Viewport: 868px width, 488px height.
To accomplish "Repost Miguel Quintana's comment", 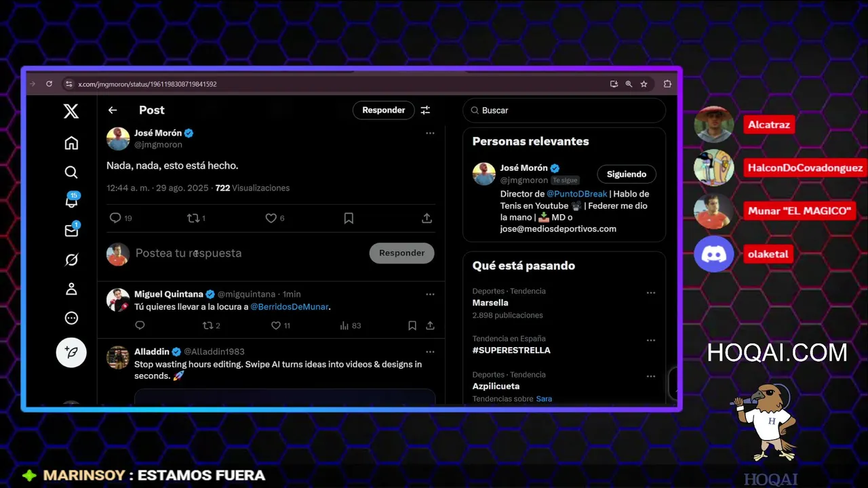I will pyautogui.click(x=212, y=325).
